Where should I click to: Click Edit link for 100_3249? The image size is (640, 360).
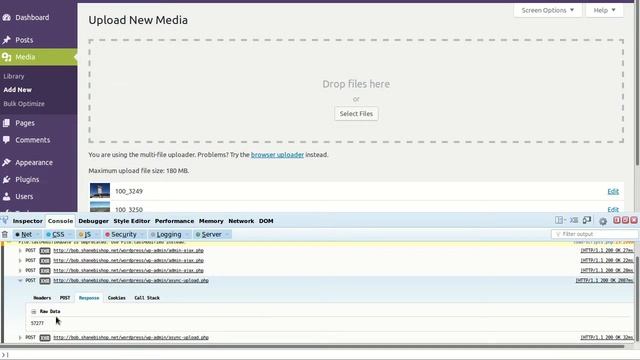tap(613, 191)
